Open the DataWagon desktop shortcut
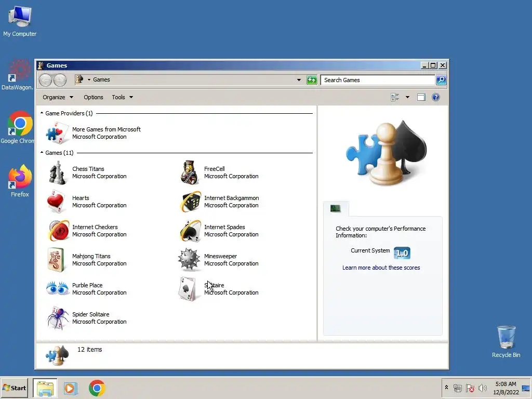The width and height of the screenshot is (532, 399). (x=20, y=70)
